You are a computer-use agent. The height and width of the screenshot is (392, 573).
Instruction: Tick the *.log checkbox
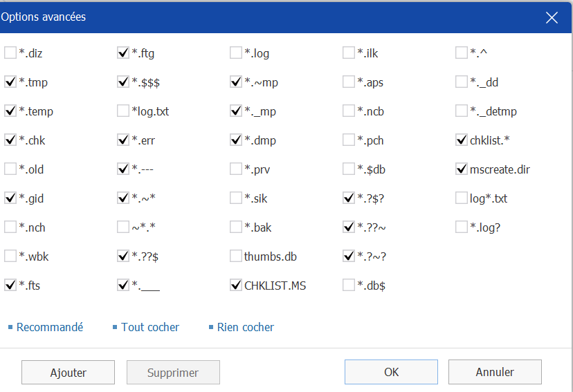(x=236, y=53)
